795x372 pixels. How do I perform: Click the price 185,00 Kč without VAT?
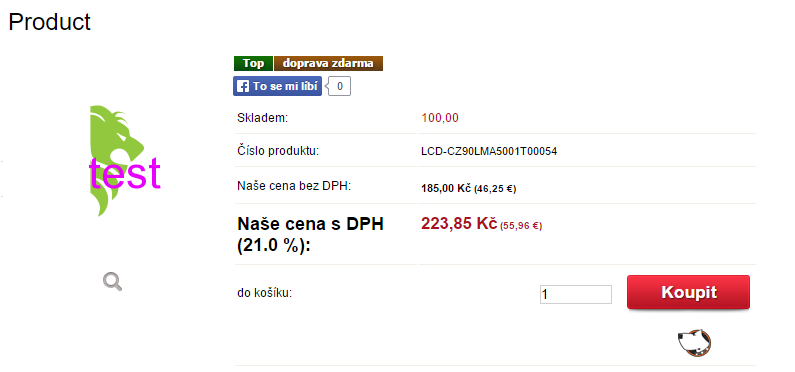click(x=446, y=189)
